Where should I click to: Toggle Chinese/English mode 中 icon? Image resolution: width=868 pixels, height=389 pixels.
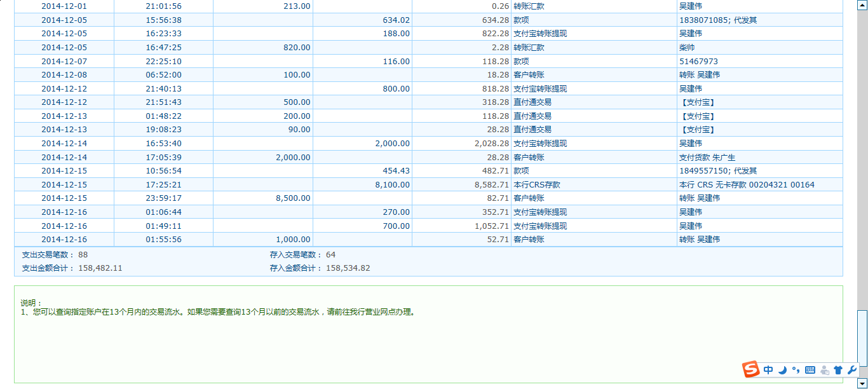coord(769,370)
